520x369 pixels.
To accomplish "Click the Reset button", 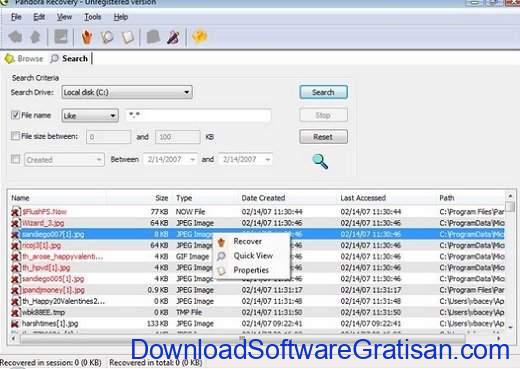I will [x=323, y=137].
